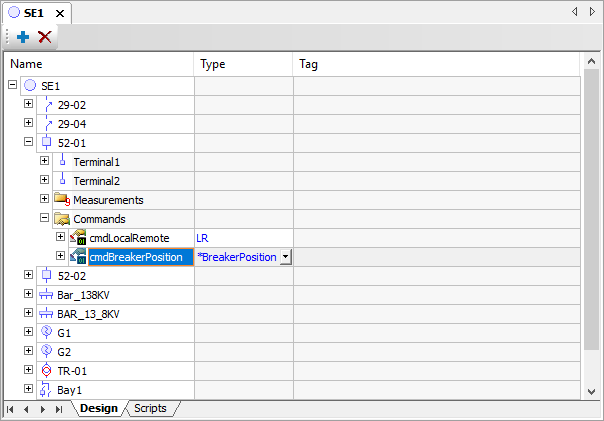The width and height of the screenshot is (604, 421).
Task: Click the red X delete icon
Action: 45,37
